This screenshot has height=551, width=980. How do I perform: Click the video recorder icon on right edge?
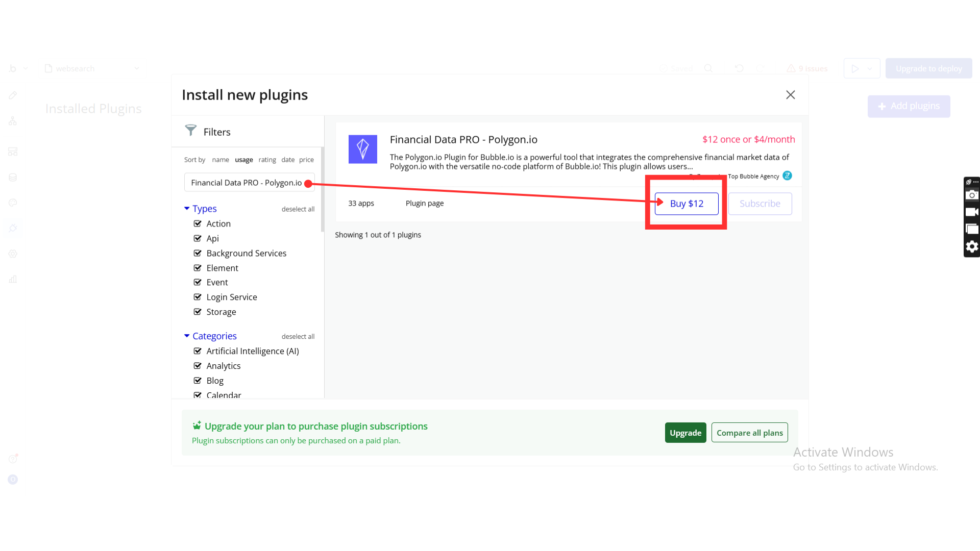point(971,212)
